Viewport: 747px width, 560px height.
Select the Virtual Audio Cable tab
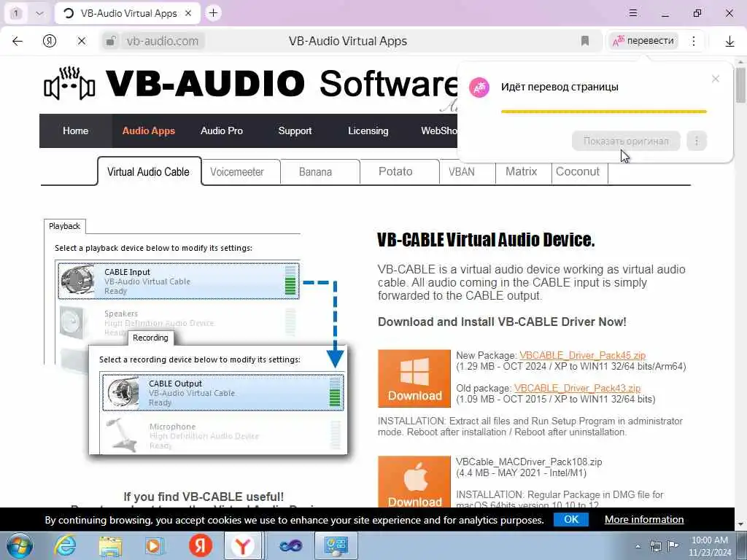(149, 171)
